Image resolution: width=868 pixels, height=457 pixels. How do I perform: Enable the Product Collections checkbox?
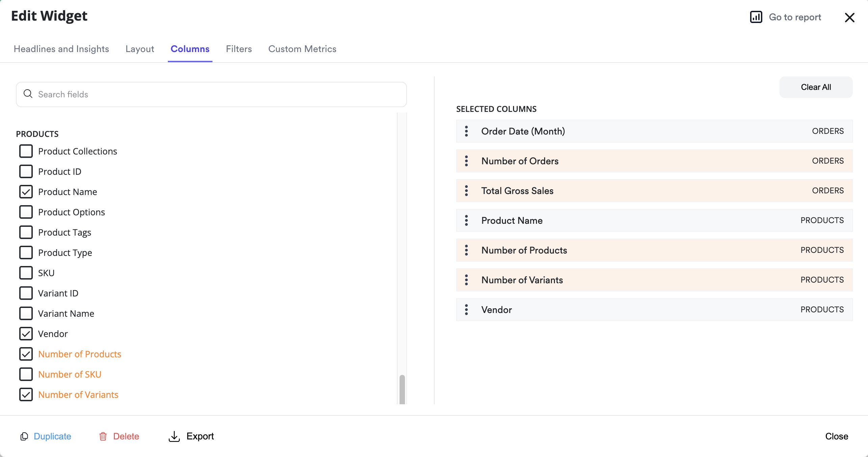26,151
